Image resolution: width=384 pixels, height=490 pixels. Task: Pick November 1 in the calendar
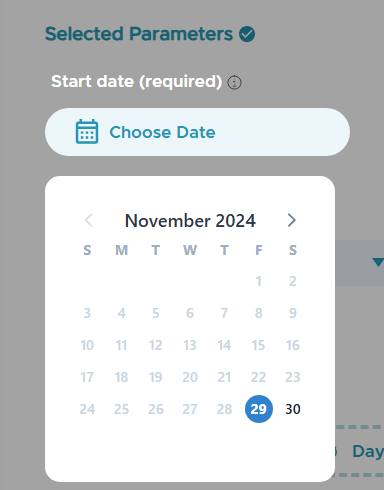click(259, 281)
